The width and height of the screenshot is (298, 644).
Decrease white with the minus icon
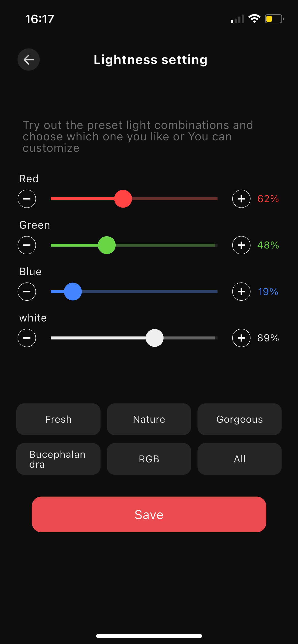click(27, 338)
